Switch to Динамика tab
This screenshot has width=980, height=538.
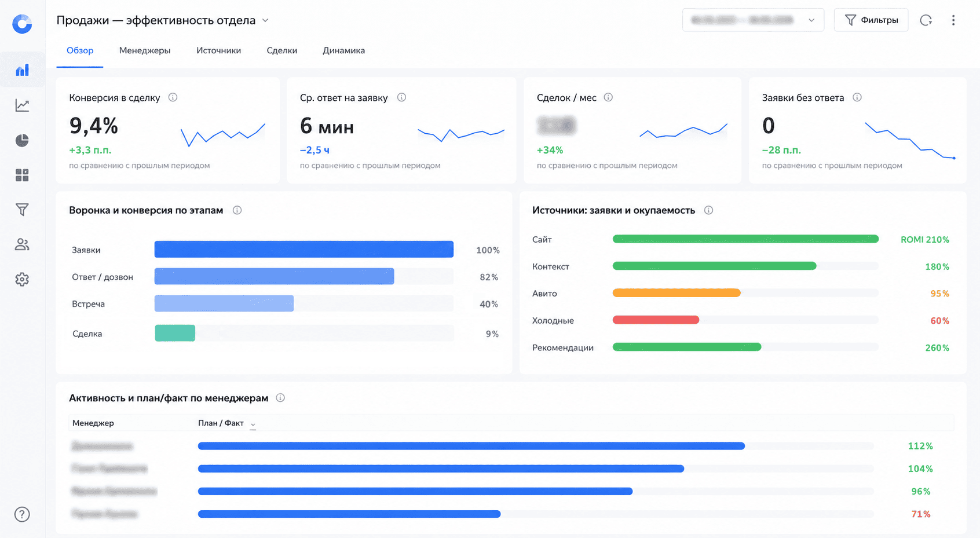tap(344, 50)
